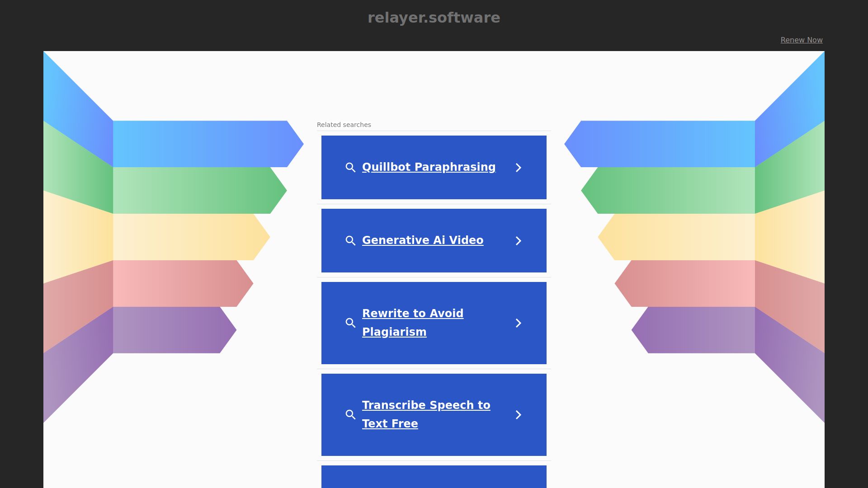Click search icon beside Generative Ai Video

pos(350,241)
